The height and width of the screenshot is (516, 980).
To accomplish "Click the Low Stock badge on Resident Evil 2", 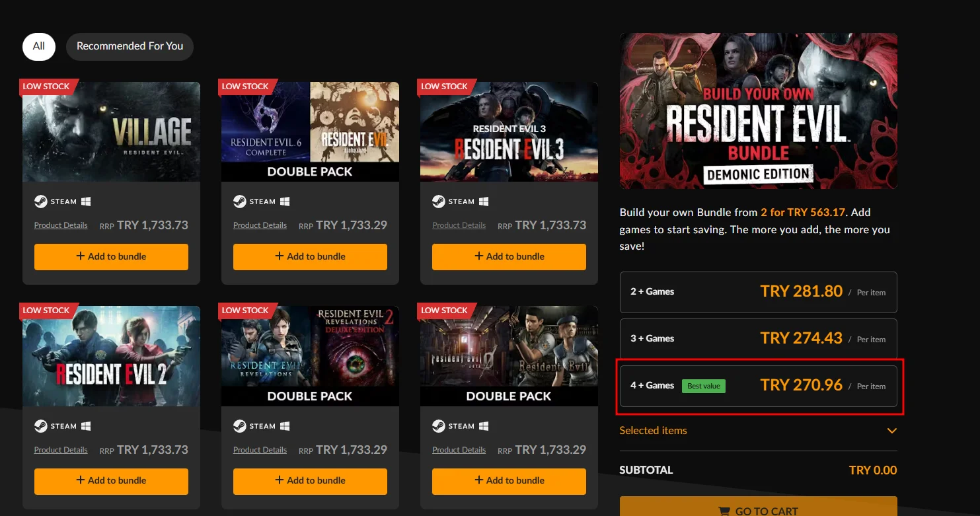I will (x=49, y=311).
